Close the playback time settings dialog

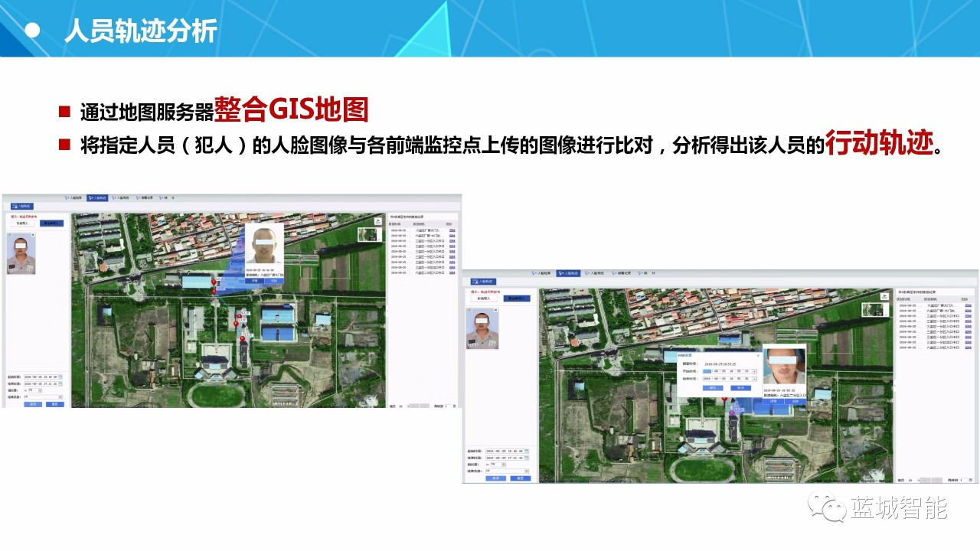click(759, 356)
